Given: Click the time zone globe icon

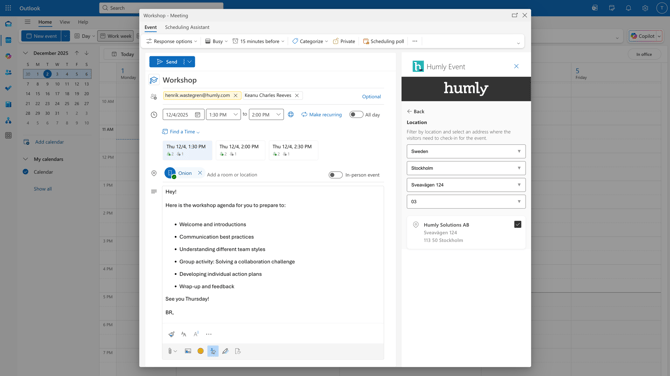Looking at the screenshot, I should pos(291,115).
